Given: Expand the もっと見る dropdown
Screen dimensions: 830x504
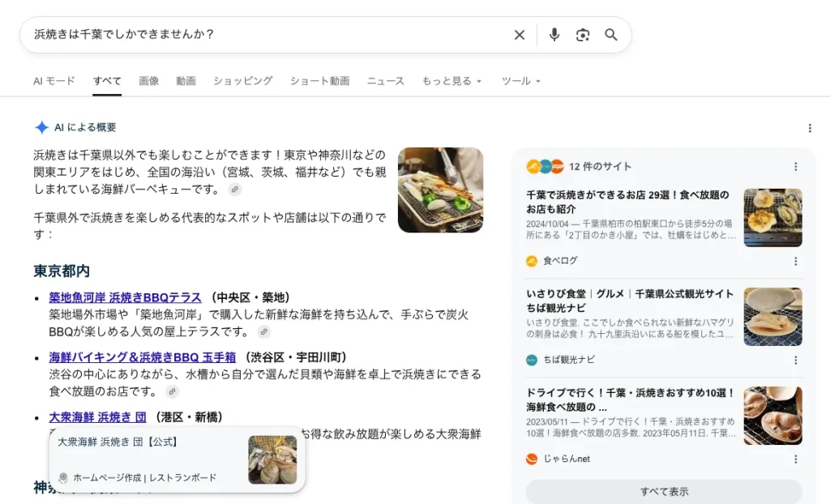Looking at the screenshot, I should tap(451, 81).
